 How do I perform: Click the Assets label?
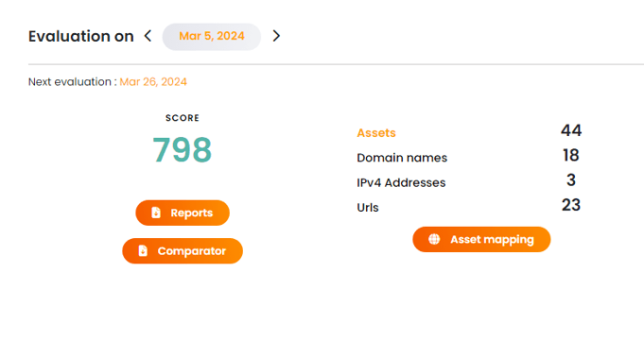click(376, 133)
